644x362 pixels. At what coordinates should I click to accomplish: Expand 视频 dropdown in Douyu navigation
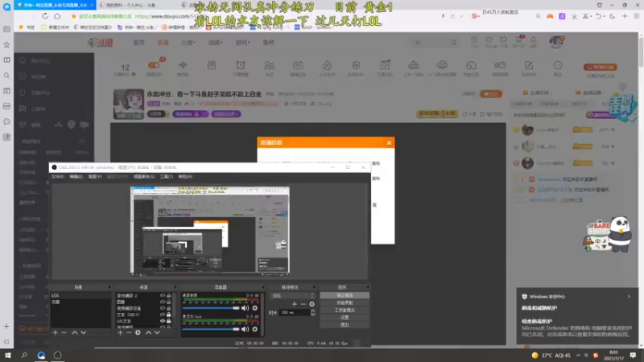[215, 43]
